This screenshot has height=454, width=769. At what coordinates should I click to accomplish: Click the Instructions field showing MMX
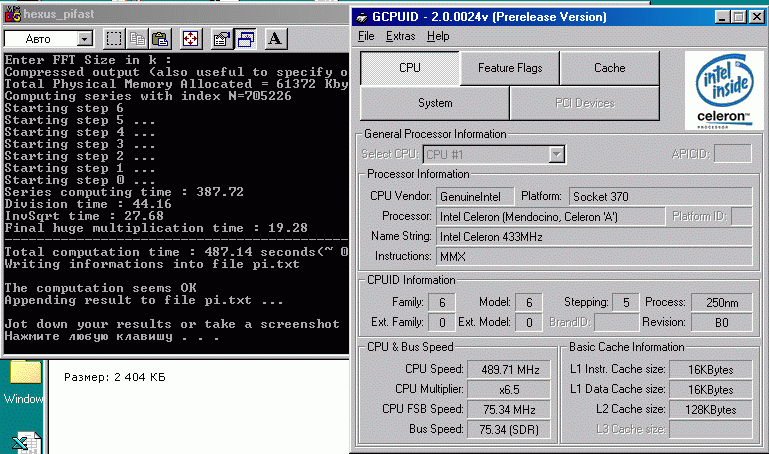click(x=594, y=256)
